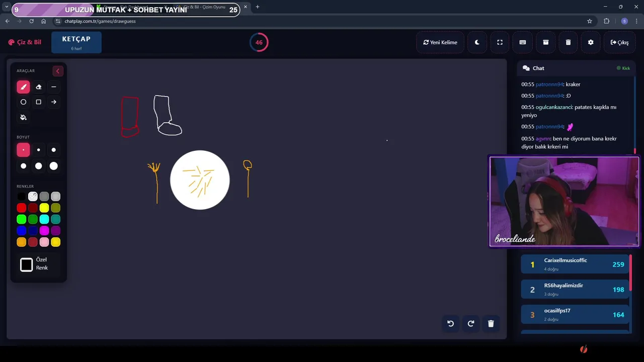The height and width of the screenshot is (362, 644).
Task: Open the browser extensions puzzle icon
Action: click(606, 21)
